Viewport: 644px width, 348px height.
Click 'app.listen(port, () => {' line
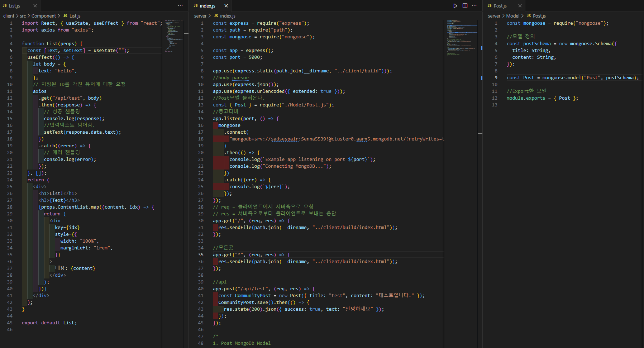(246, 119)
